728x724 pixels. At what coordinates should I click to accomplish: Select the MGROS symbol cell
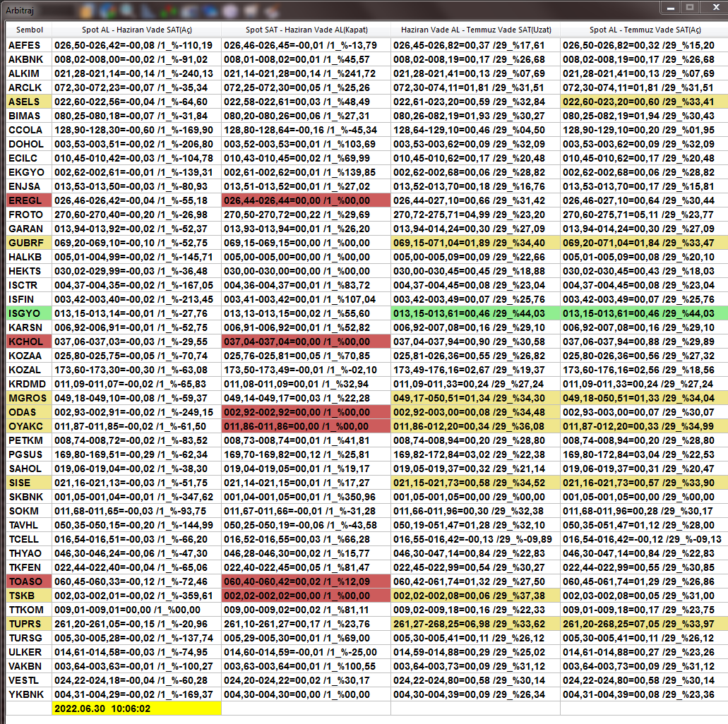point(29,398)
